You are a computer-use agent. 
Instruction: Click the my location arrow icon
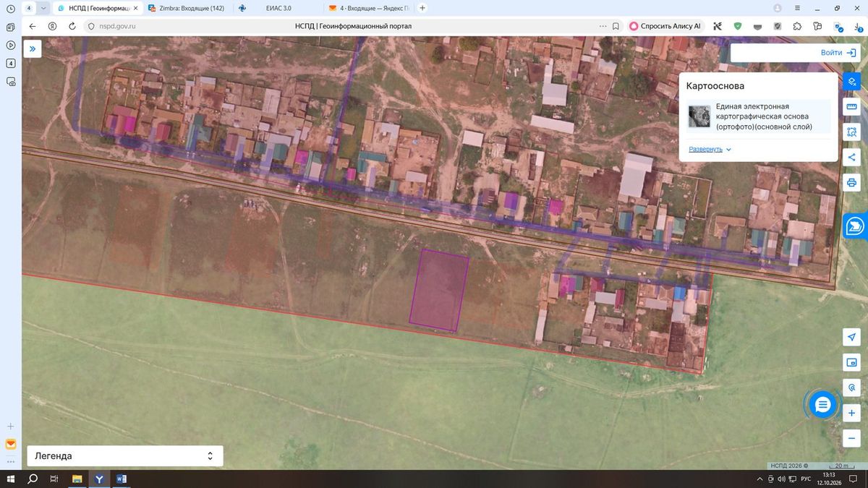click(x=851, y=338)
